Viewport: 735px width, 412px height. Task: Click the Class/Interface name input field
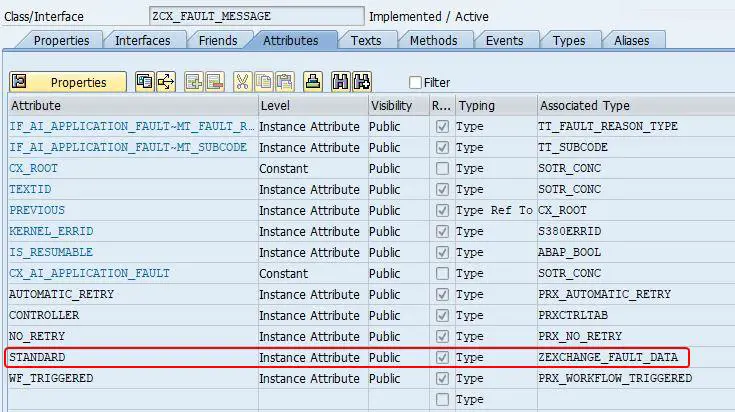click(256, 16)
